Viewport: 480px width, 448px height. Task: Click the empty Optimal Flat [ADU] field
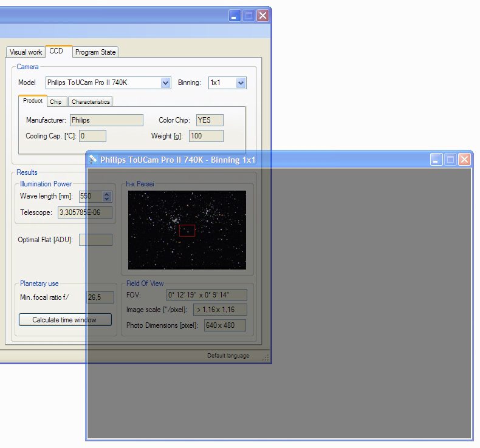pyautogui.click(x=95, y=240)
